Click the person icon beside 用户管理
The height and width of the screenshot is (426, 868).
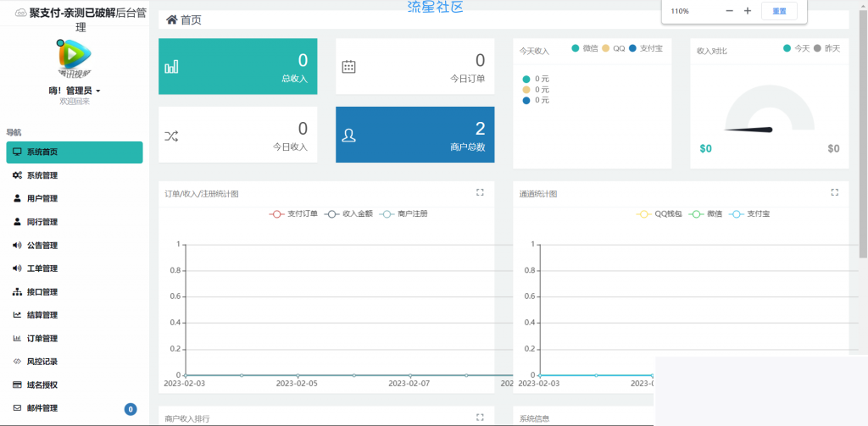pos(17,199)
